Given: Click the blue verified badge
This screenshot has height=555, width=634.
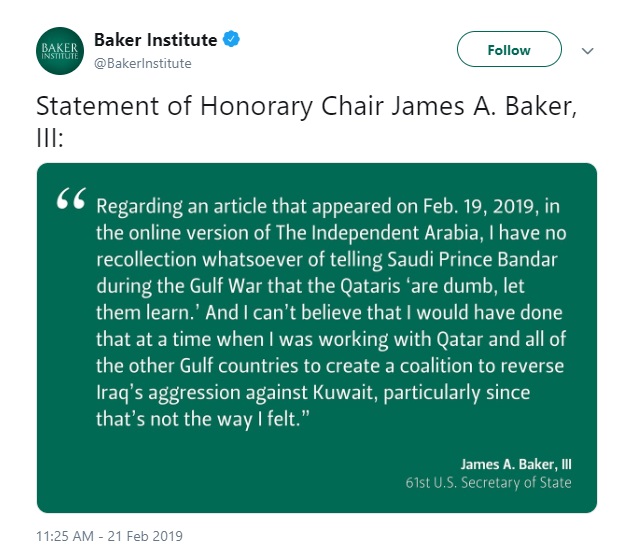Looking at the screenshot, I should [232, 40].
